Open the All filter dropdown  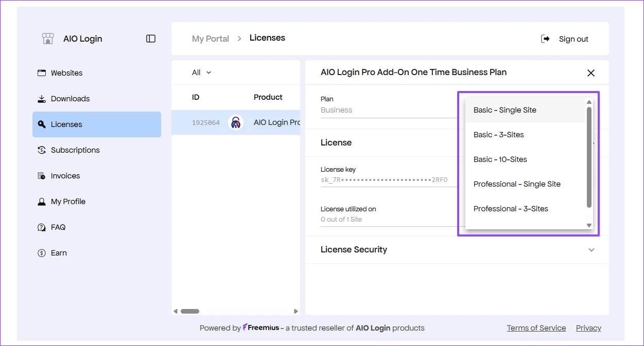coord(201,72)
